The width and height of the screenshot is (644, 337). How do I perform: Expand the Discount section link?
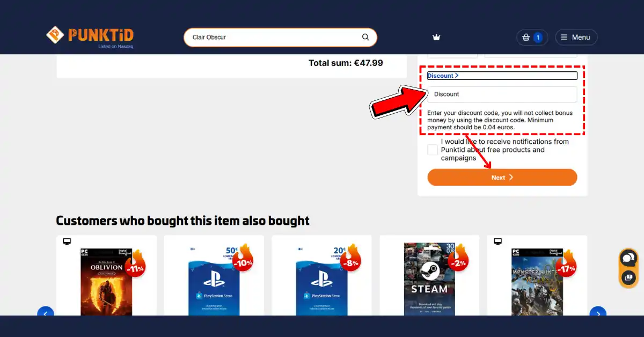(x=443, y=76)
